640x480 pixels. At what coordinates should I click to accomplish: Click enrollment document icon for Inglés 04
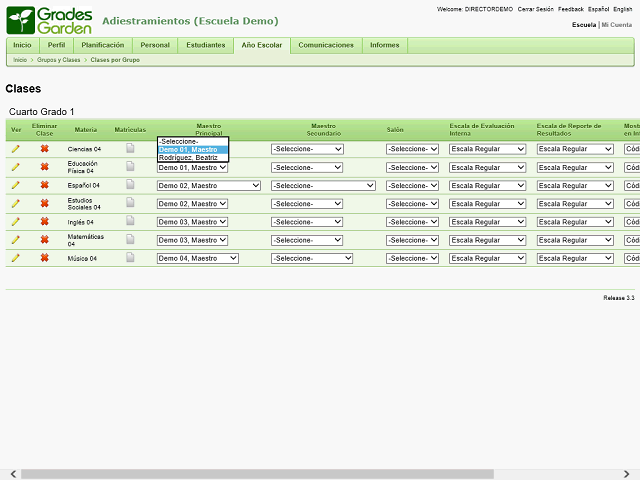[130, 221]
